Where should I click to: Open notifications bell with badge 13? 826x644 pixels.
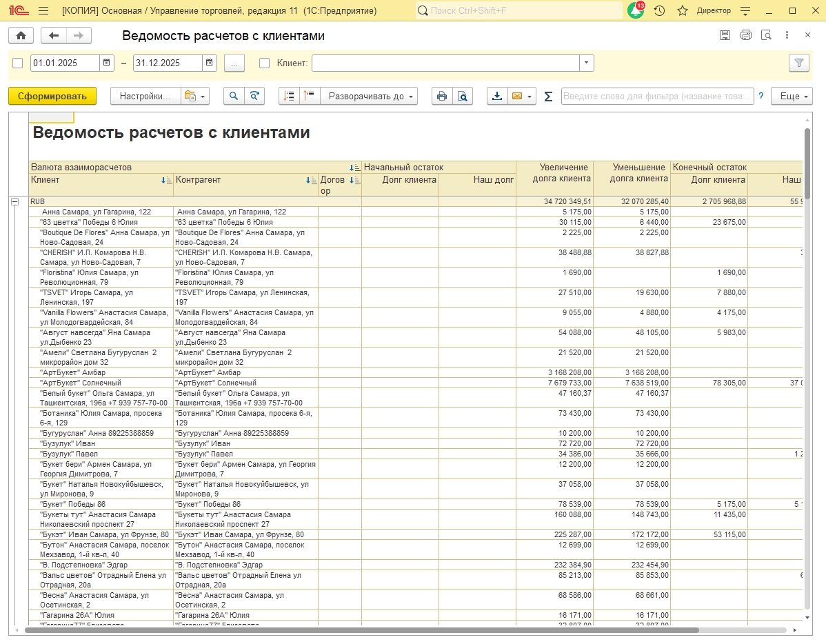pos(636,10)
